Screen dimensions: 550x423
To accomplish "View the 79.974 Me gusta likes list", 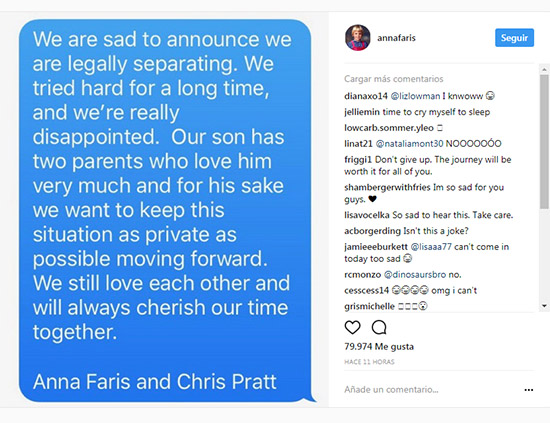I will pyautogui.click(x=379, y=347).
